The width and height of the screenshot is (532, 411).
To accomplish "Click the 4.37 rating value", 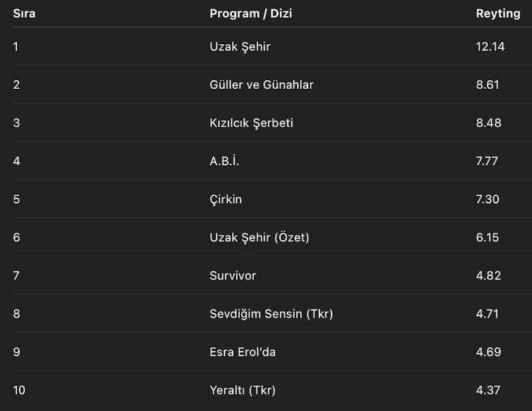I will [x=488, y=390].
